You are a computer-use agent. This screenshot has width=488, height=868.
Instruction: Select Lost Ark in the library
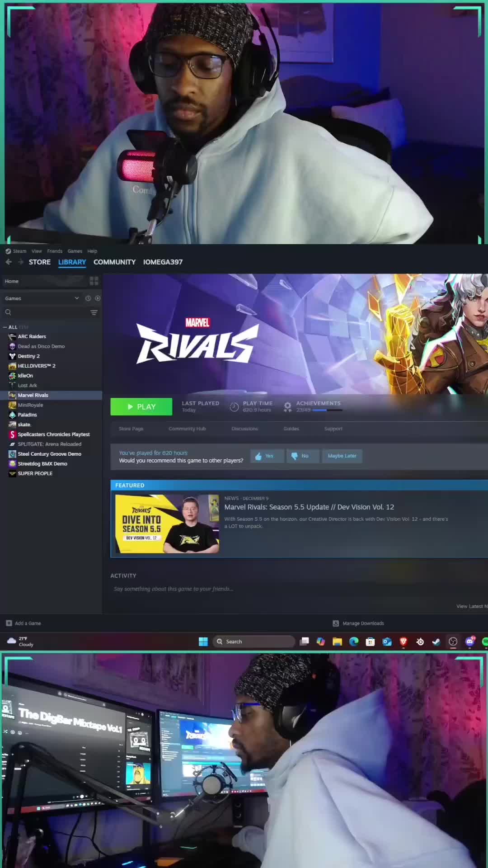[27, 386]
